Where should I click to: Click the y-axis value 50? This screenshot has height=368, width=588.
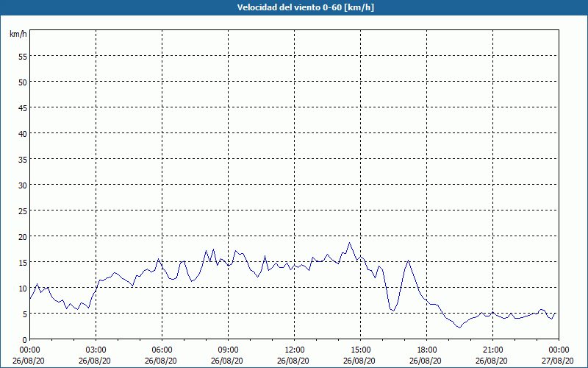click(23, 82)
